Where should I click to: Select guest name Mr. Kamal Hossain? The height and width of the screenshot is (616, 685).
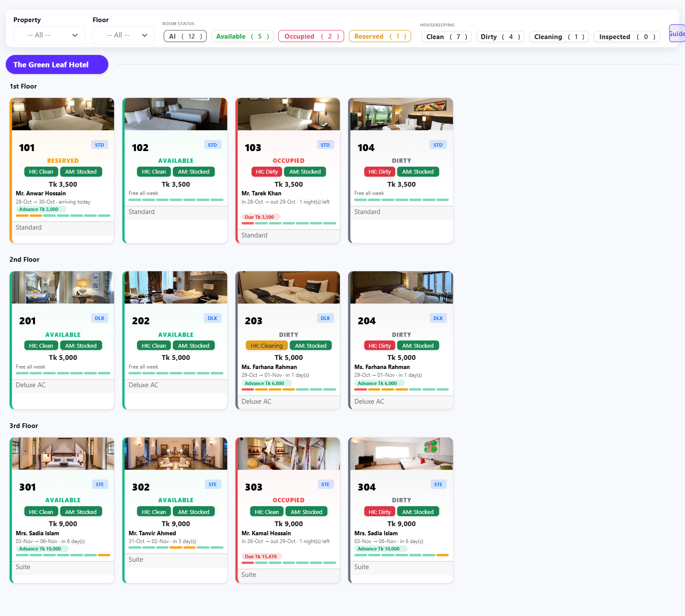pyautogui.click(x=266, y=534)
